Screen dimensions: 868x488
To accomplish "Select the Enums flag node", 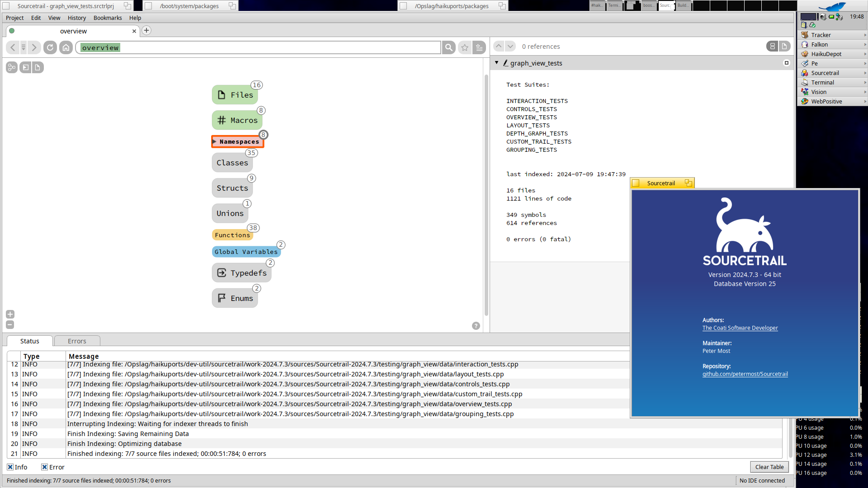I will coord(235,298).
